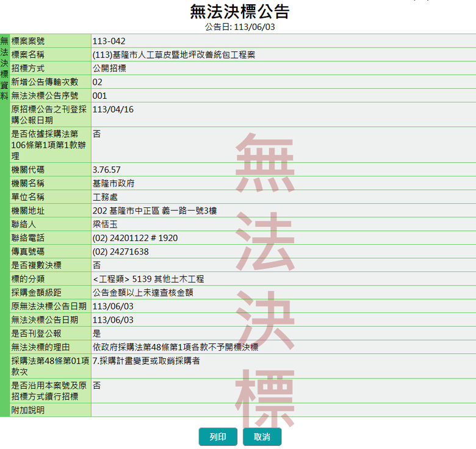The image size is (476, 449).
Task: Click announcement date header 公告日: 113/06/03
Action: click(240, 27)
